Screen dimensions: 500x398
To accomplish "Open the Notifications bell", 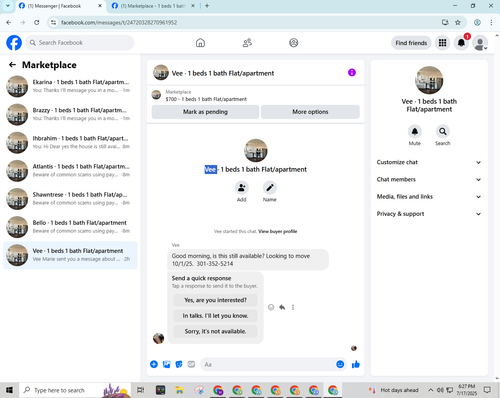I will 461,43.
